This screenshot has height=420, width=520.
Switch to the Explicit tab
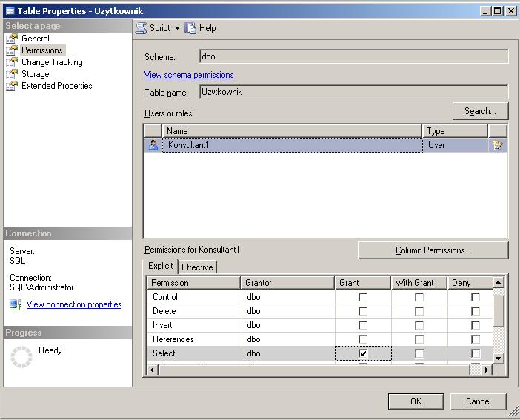point(161,266)
